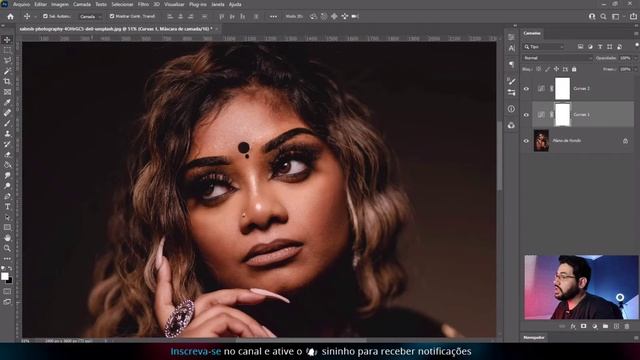
Task: Open the Paragraph panel icon in dock
Action: pos(511,64)
